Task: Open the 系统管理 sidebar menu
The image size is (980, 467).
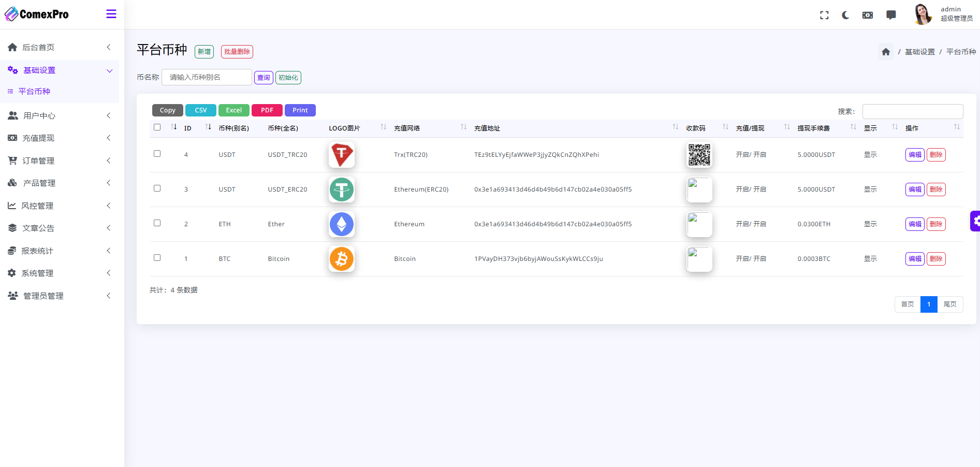Action: pos(60,273)
